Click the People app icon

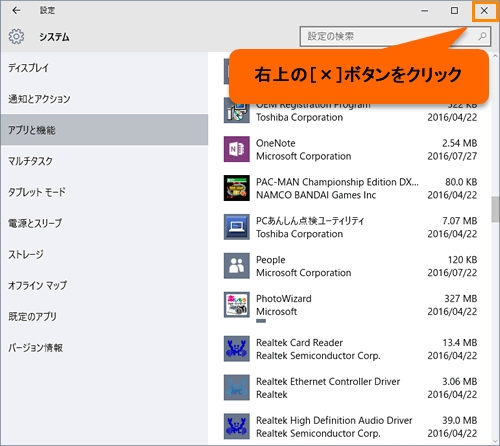click(x=237, y=266)
